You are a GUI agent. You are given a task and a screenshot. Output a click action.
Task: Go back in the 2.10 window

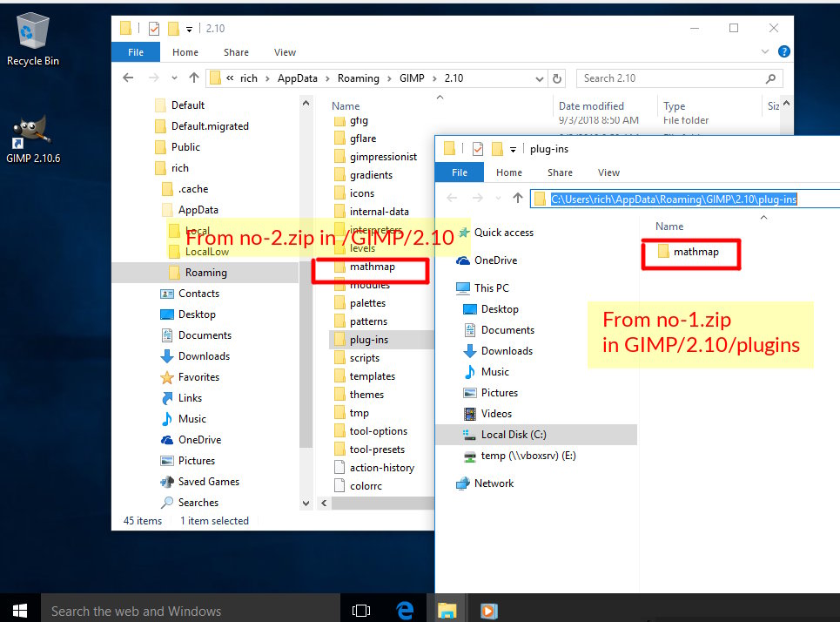[x=128, y=78]
